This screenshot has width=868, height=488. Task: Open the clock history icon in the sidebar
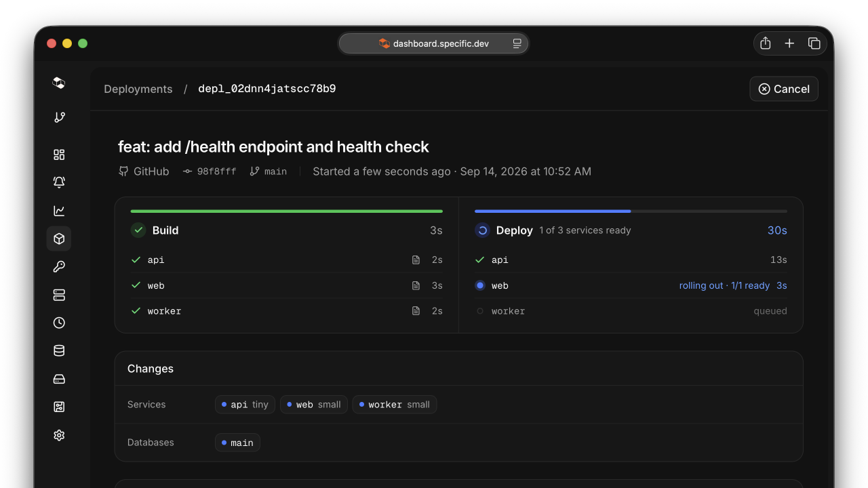59,323
